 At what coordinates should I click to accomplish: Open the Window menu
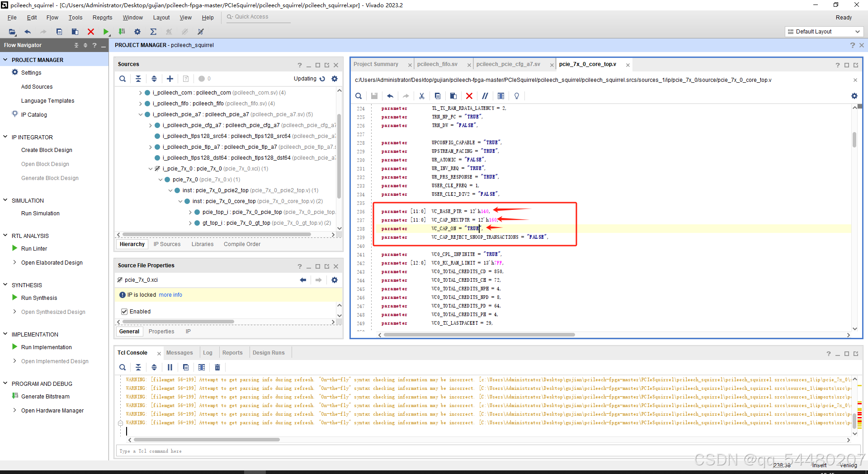click(132, 18)
